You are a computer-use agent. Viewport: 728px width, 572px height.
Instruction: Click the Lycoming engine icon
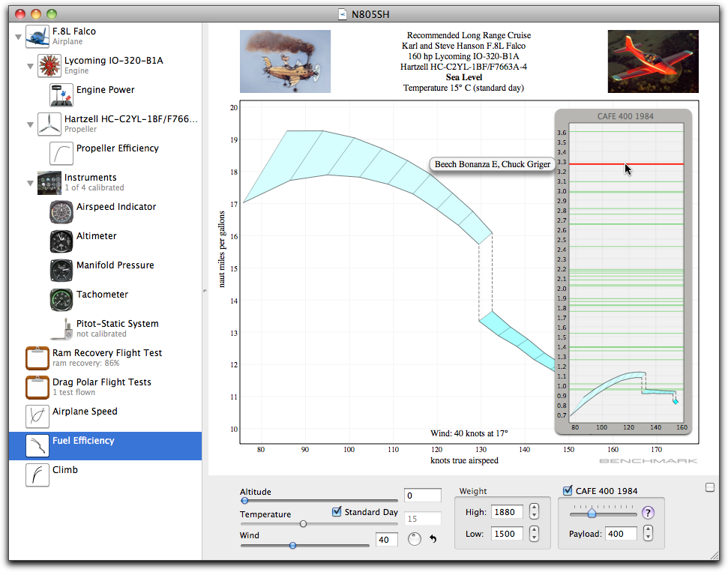point(49,65)
